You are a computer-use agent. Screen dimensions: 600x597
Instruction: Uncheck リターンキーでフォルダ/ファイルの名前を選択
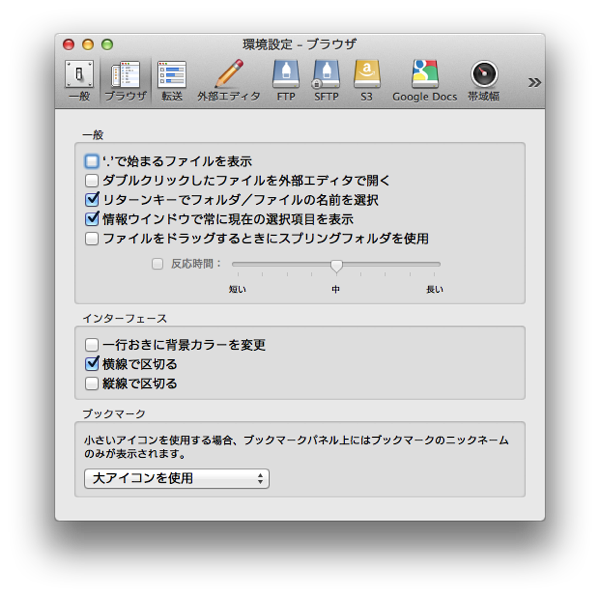click(x=92, y=199)
